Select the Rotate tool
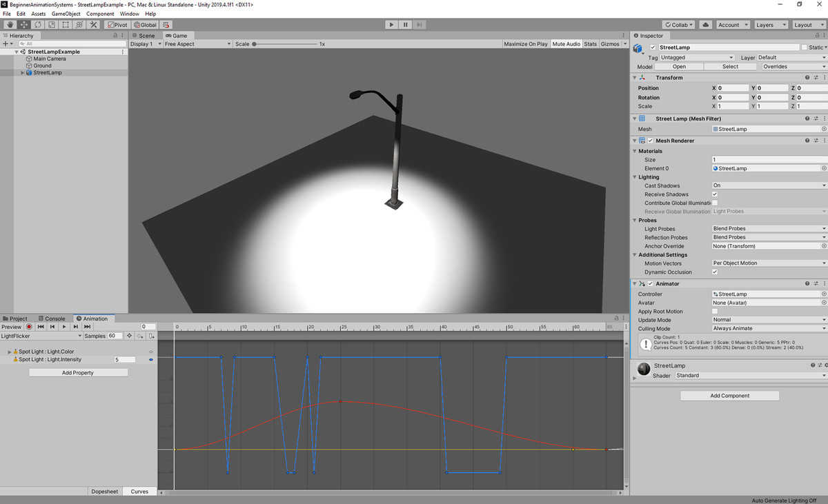The height and width of the screenshot is (504, 828). [x=38, y=25]
